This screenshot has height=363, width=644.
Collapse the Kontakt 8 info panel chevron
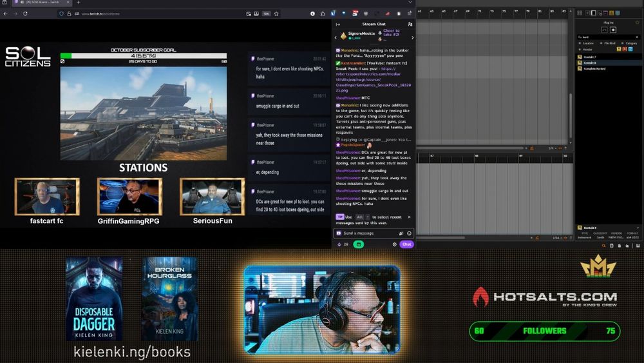tap(638, 228)
